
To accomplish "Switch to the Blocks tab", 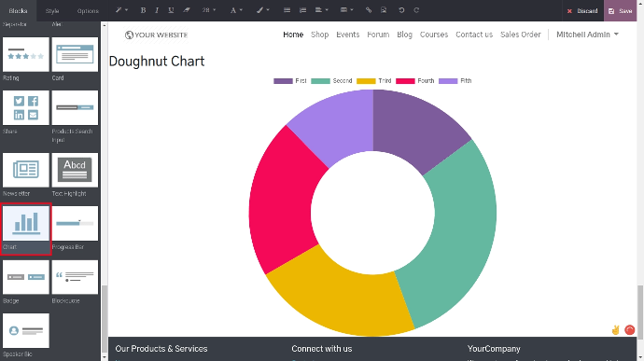I will (18, 10).
